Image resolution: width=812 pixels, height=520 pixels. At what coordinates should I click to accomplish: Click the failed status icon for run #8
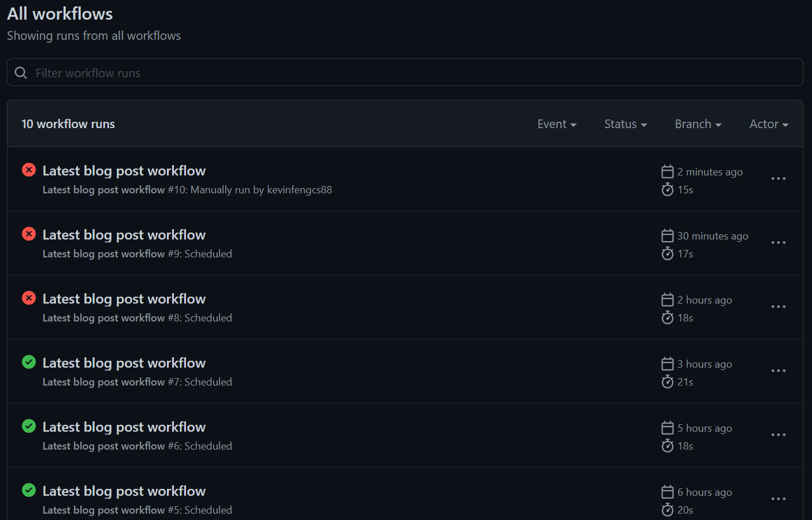(29, 298)
